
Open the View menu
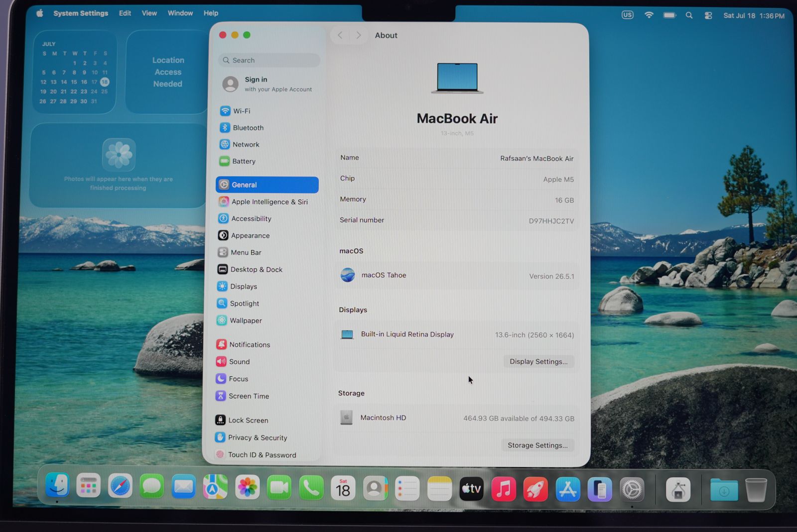149,13
